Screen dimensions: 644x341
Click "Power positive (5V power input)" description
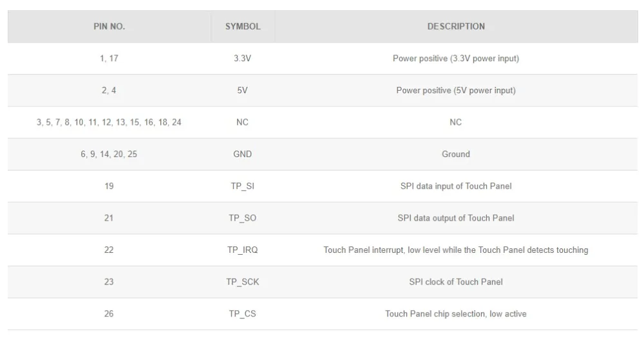pos(456,91)
